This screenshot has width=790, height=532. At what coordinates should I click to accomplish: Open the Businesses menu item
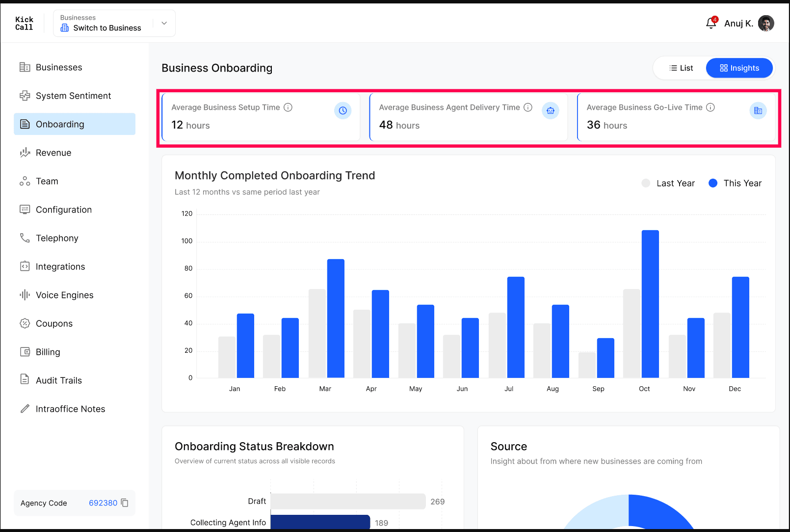click(75, 67)
